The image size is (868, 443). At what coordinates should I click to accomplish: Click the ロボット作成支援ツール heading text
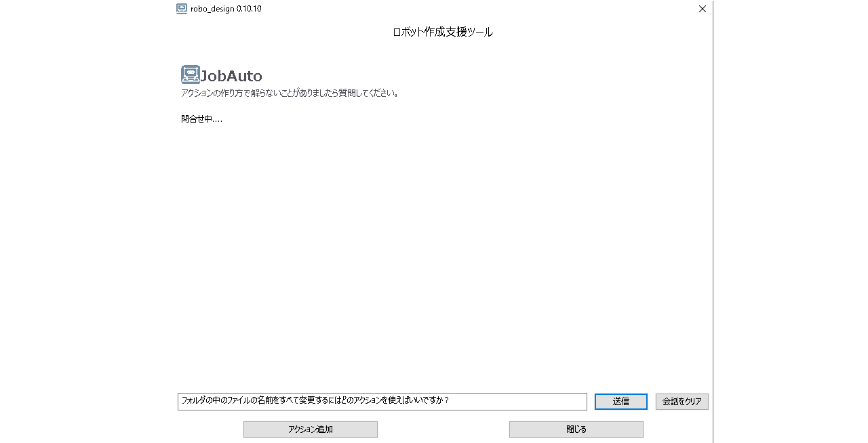click(443, 32)
